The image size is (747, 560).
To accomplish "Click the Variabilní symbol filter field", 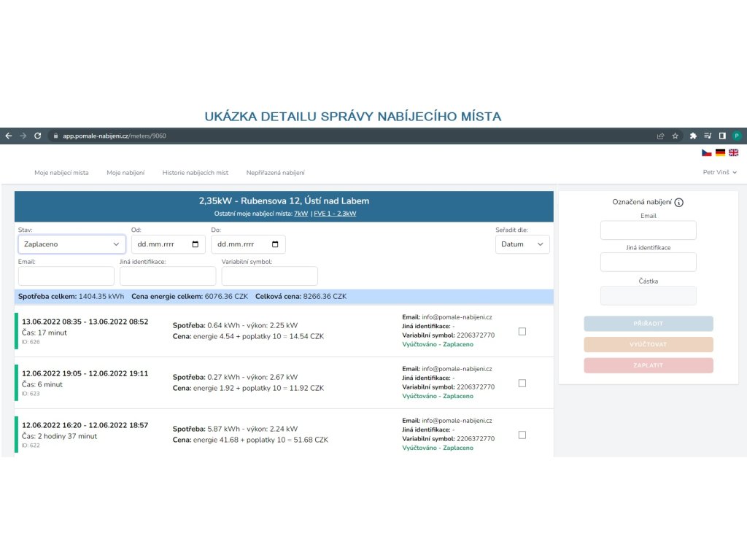I will (x=269, y=276).
